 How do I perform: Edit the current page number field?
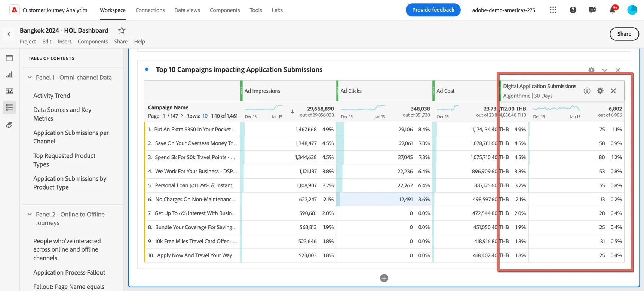[x=164, y=116]
